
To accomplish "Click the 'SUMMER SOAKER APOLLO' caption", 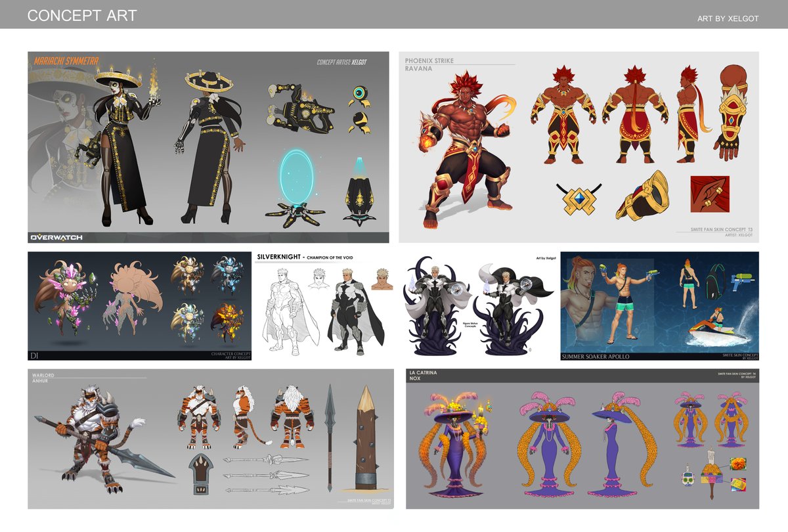I will [x=596, y=356].
